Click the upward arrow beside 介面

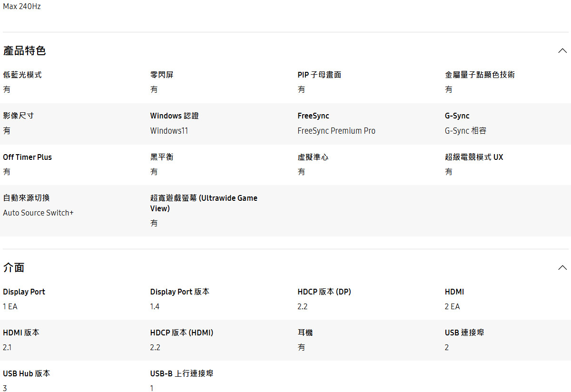pyautogui.click(x=562, y=267)
